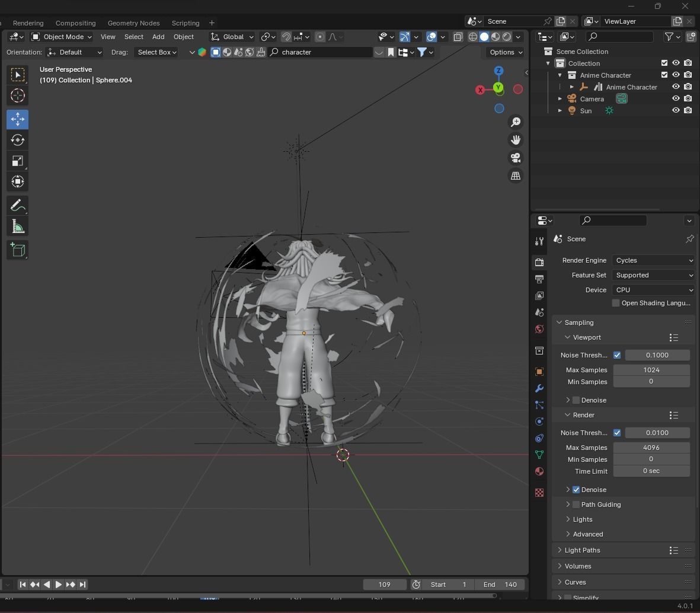Hide Sun in viewport
700x613 pixels.
(x=676, y=110)
